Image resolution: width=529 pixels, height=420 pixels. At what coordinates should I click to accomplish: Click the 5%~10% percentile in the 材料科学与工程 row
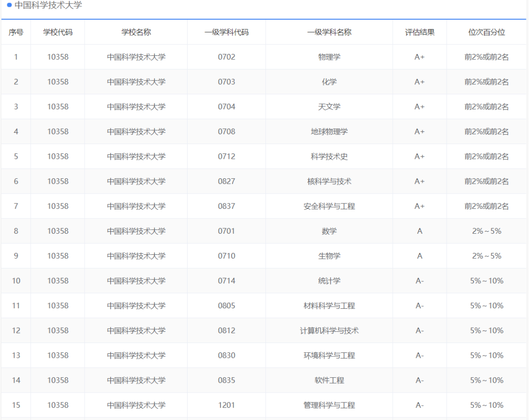click(x=486, y=306)
